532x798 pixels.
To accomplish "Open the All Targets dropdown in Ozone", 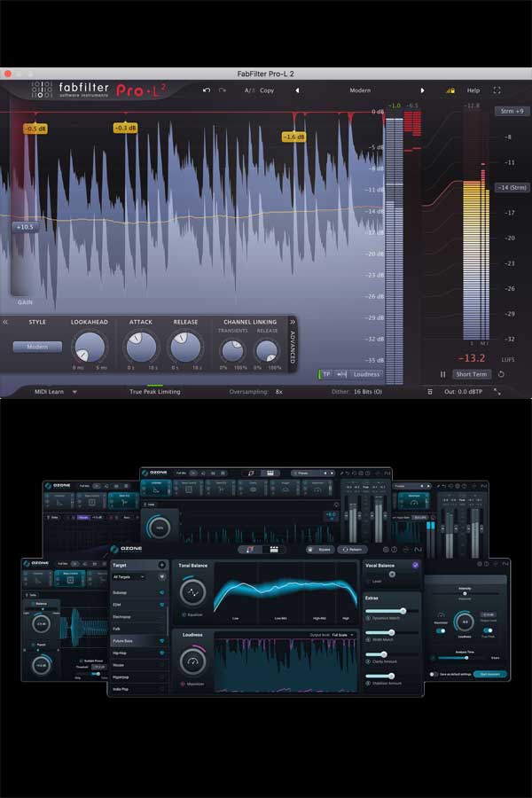I will pos(129,577).
